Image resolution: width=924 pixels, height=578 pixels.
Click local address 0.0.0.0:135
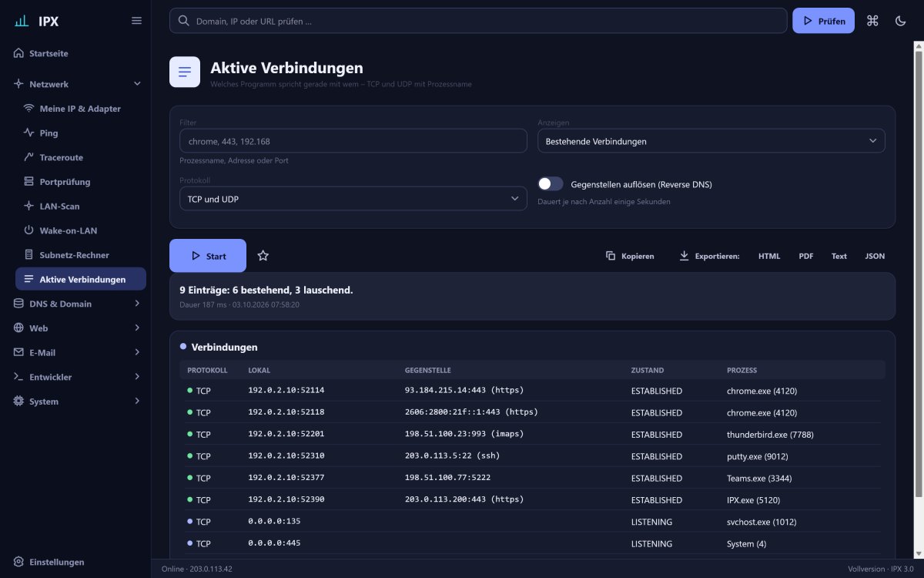click(274, 522)
